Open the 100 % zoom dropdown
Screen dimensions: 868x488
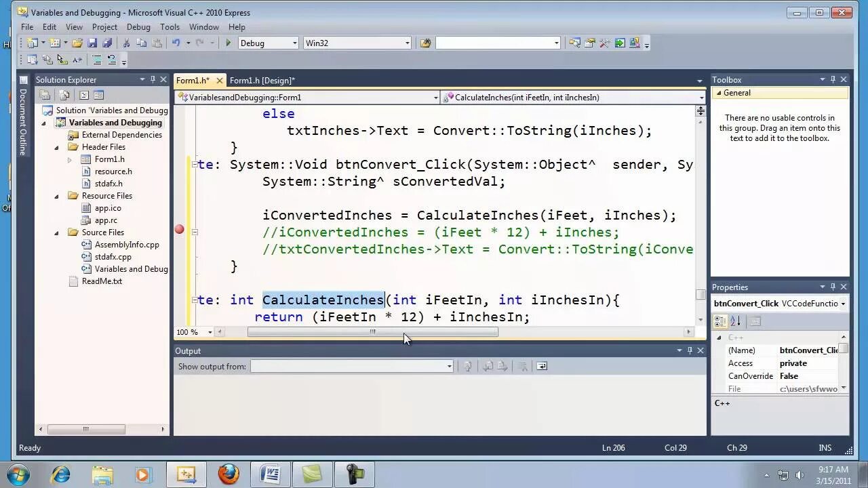click(210, 332)
